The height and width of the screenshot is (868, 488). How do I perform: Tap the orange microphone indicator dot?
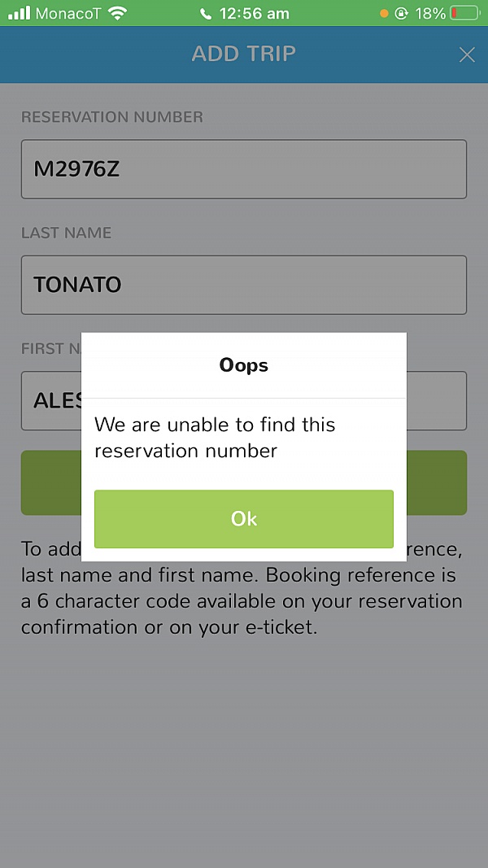tap(384, 14)
